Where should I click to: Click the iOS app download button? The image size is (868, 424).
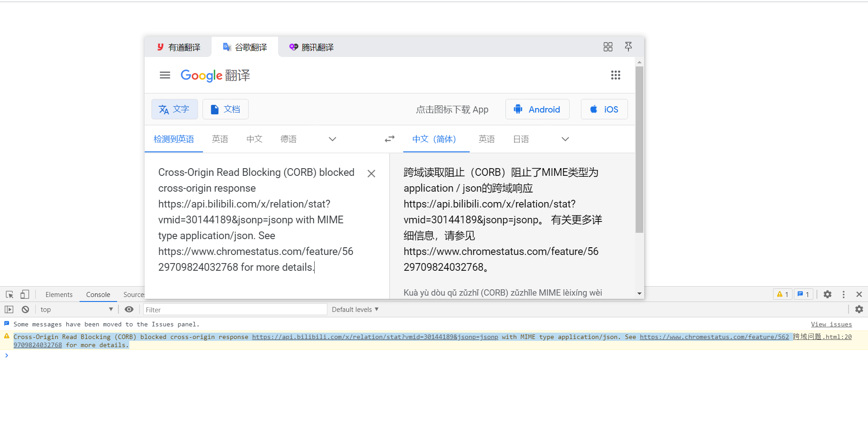604,109
